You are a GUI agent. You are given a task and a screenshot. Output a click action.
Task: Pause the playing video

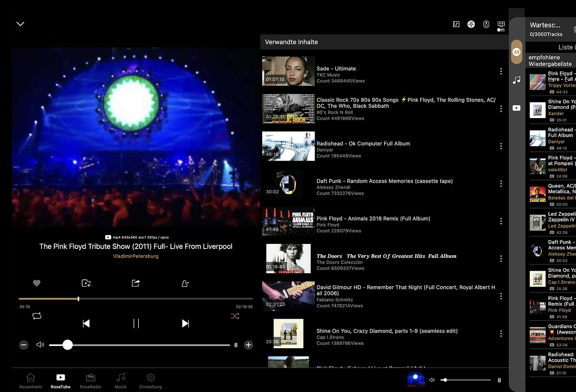click(136, 323)
